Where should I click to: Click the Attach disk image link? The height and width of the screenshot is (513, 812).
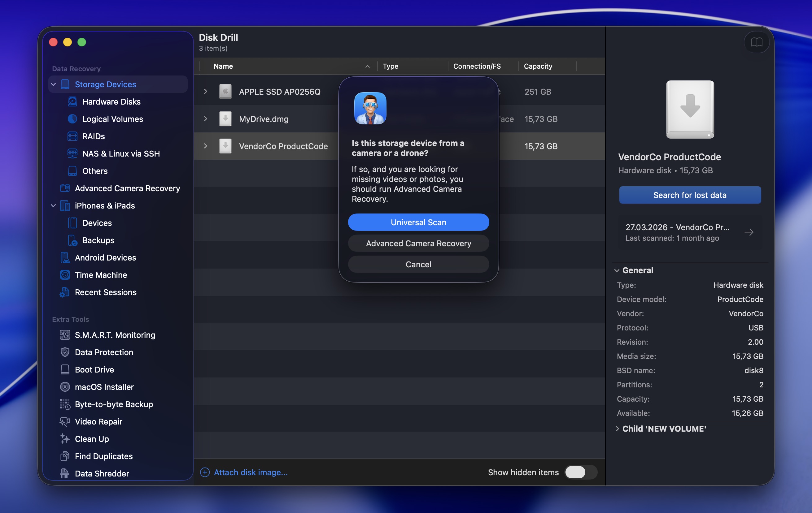[x=251, y=472]
